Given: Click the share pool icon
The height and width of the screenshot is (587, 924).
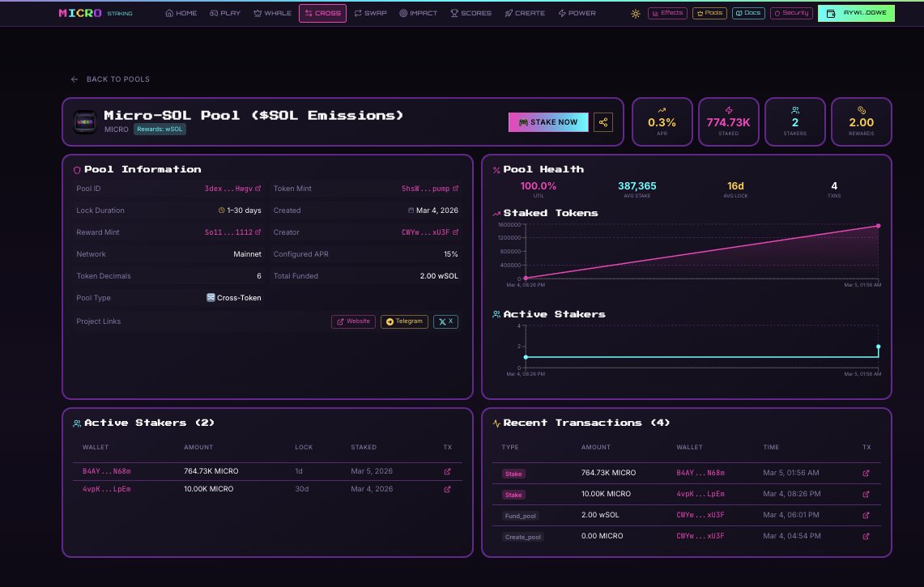Looking at the screenshot, I should coord(603,122).
